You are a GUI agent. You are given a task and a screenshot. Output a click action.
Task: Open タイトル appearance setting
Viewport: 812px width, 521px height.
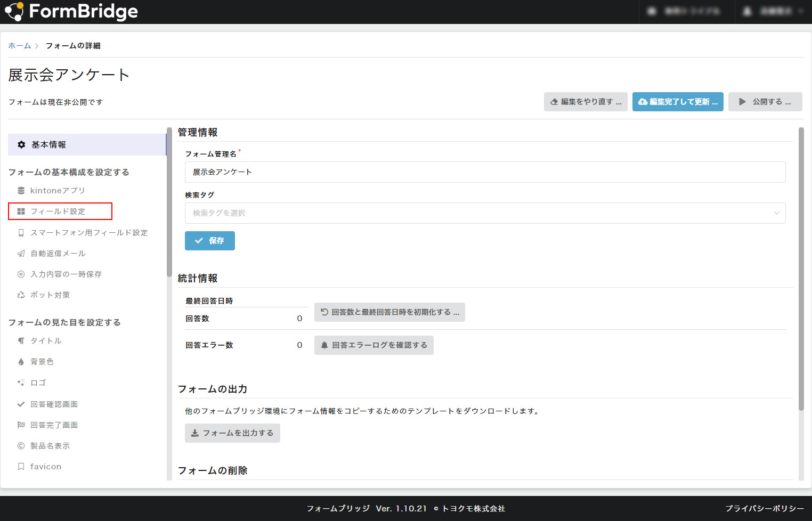[x=46, y=341]
